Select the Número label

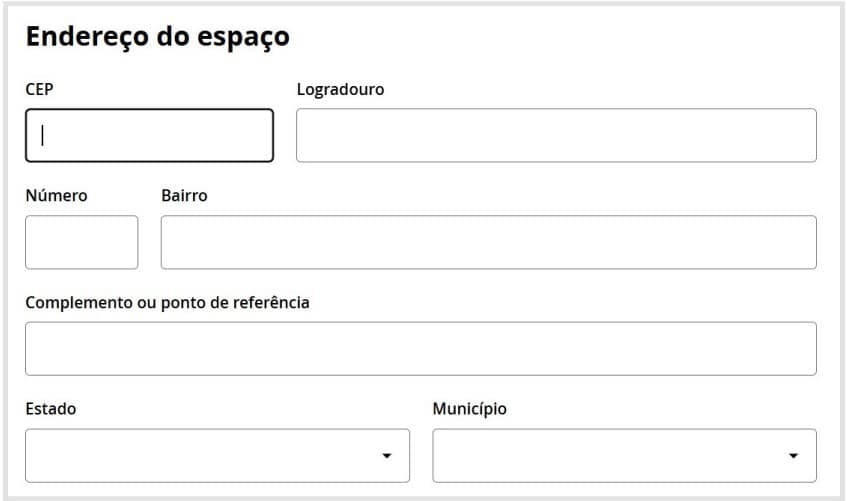point(56,196)
